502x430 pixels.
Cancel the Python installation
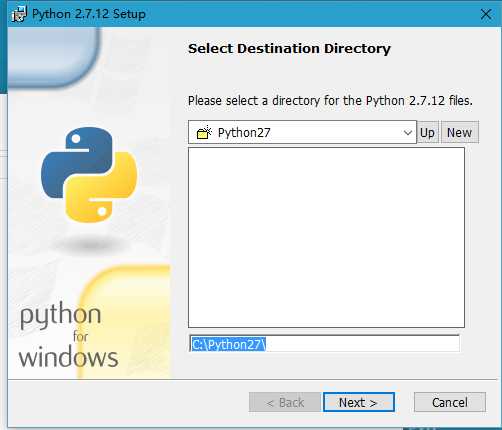point(450,402)
